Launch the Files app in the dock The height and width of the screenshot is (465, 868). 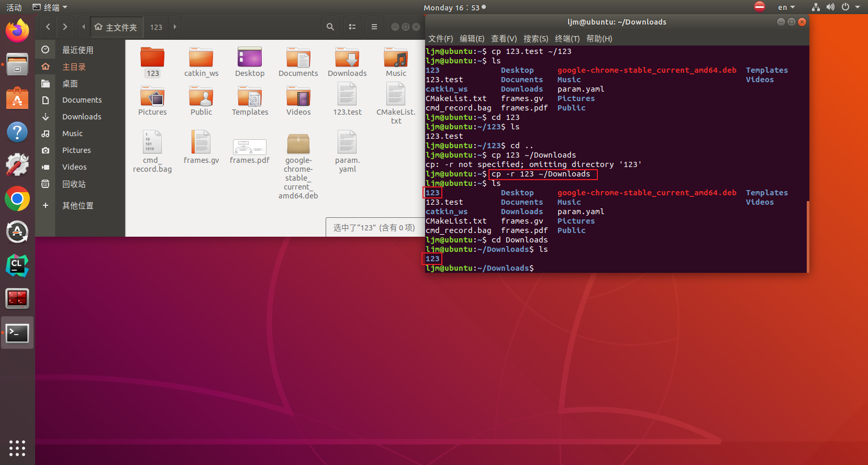click(17, 65)
